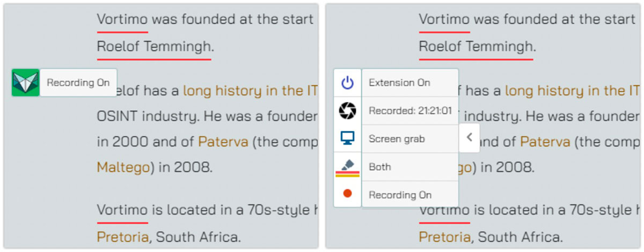644x252 pixels.
Task: Open the Paterva link in left panel
Action: [223, 142]
